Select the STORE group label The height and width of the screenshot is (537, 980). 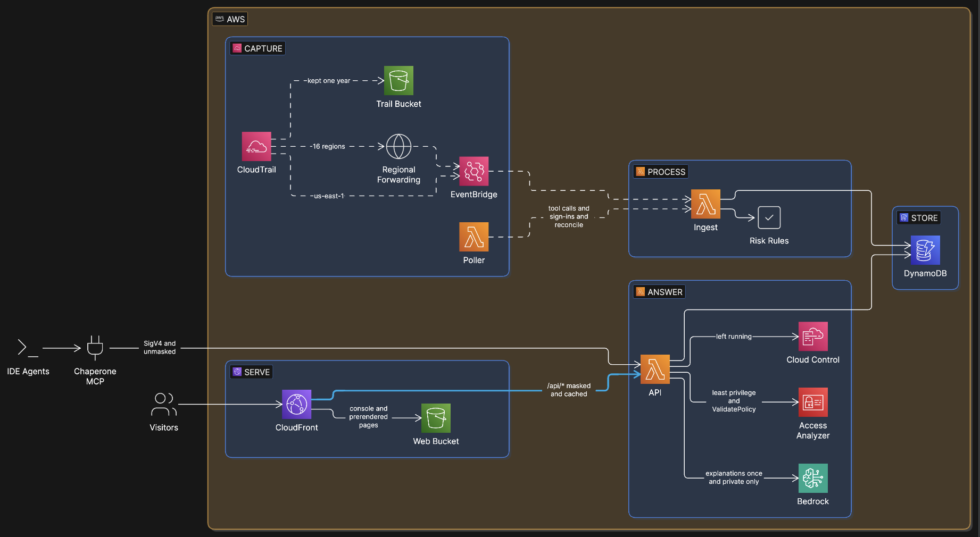[x=919, y=218]
